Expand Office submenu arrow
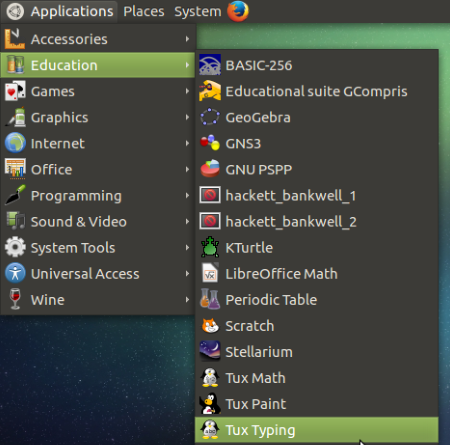 click(x=187, y=169)
